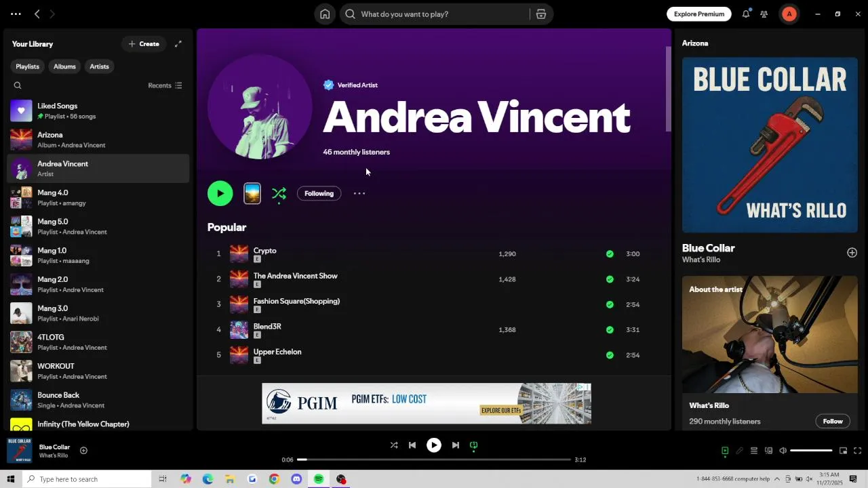This screenshot has width=868, height=488.
Task: Open the Friend Activity icon
Action: (x=764, y=14)
